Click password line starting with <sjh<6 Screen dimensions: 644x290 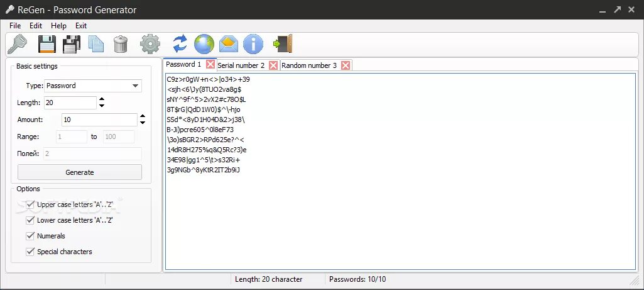204,89
